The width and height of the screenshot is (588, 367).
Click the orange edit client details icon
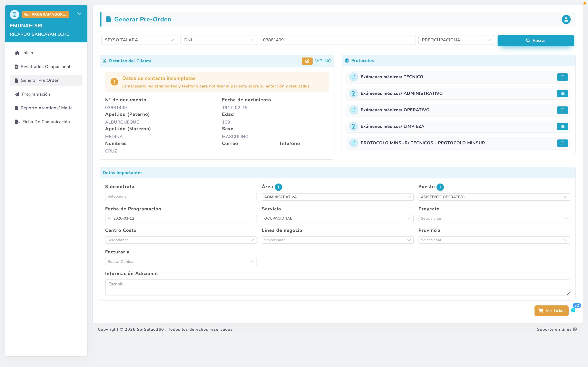(x=307, y=61)
